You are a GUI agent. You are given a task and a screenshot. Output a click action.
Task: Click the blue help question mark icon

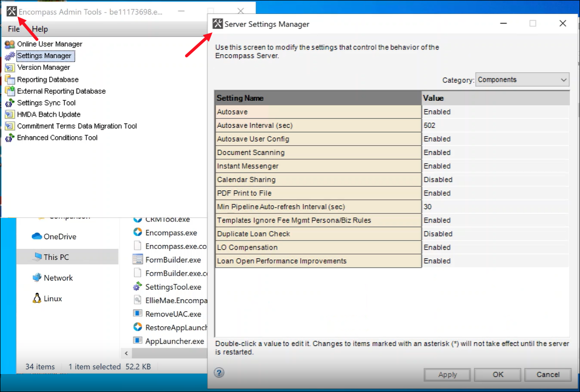point(219,373)
